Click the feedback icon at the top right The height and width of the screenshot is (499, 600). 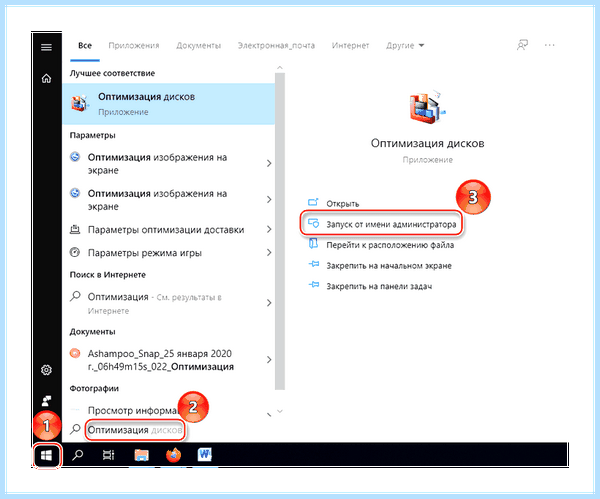(522, 45)
